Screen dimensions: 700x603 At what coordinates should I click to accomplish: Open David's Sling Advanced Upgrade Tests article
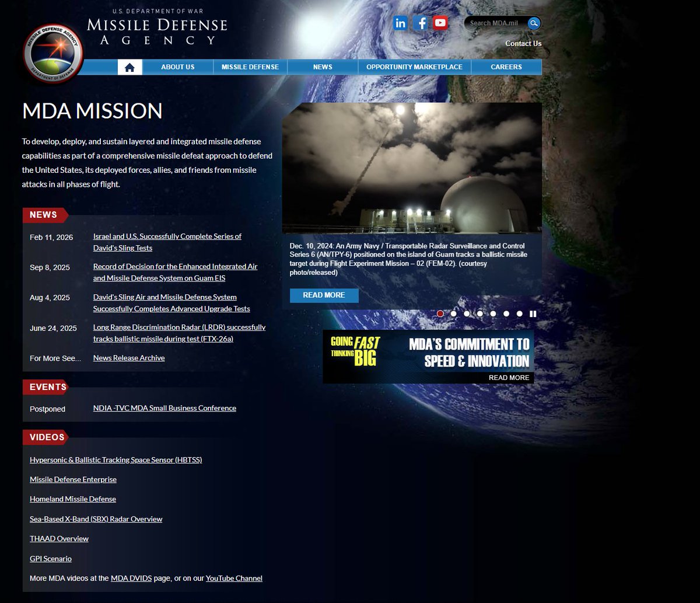(x=171, y=303)
